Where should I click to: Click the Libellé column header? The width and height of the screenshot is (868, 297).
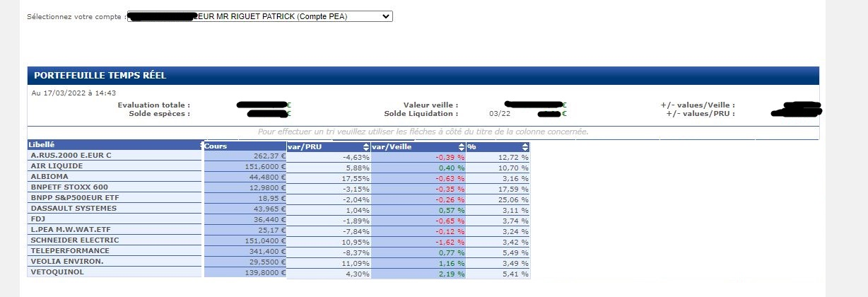pyautogui.click(x=42, y=145)
